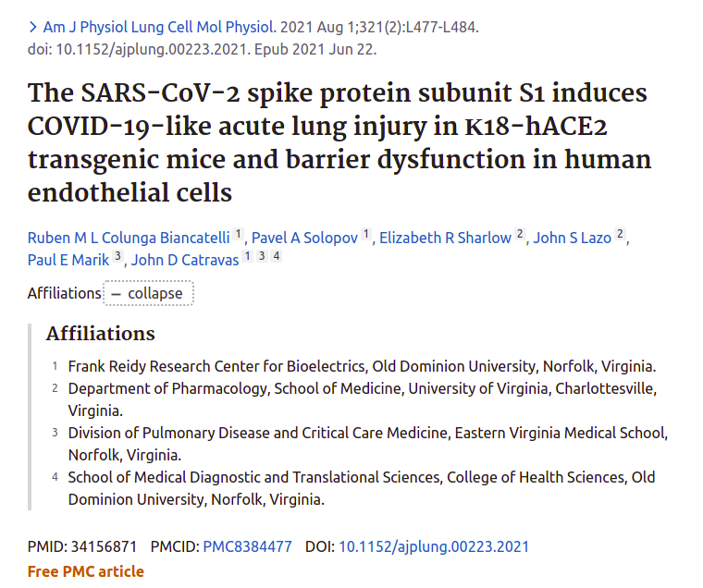Image resolution: width=703 pixels, height=588 pixels.
Task: Click affiliation superscript 4 after Catravas
Action: (277, 256)
